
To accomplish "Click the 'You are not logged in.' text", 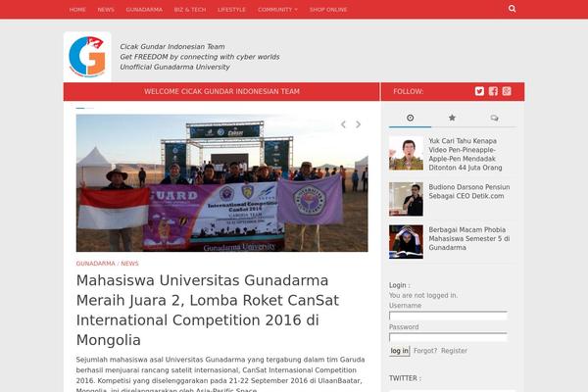I will click(423, 295).
